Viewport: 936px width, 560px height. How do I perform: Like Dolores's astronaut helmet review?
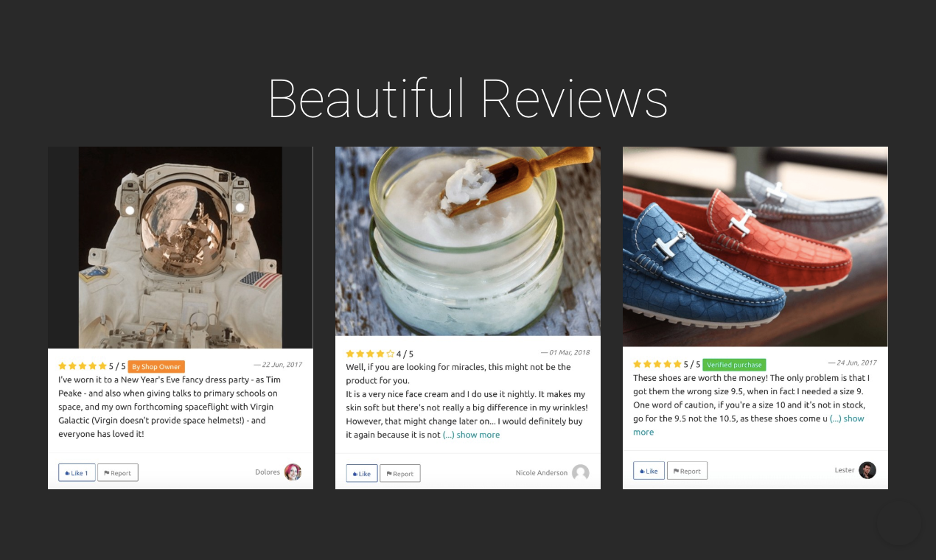click(x=77, y=472)
